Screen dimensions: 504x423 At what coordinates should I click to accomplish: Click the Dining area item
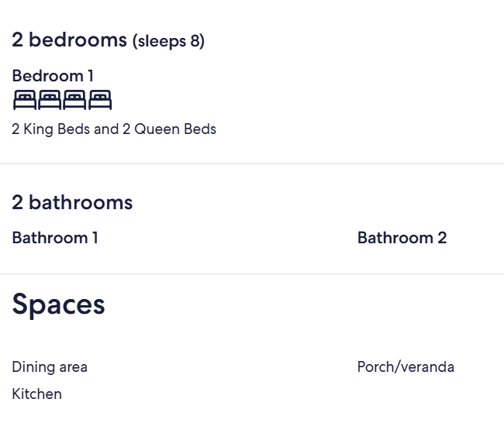[x=50, y=366]
